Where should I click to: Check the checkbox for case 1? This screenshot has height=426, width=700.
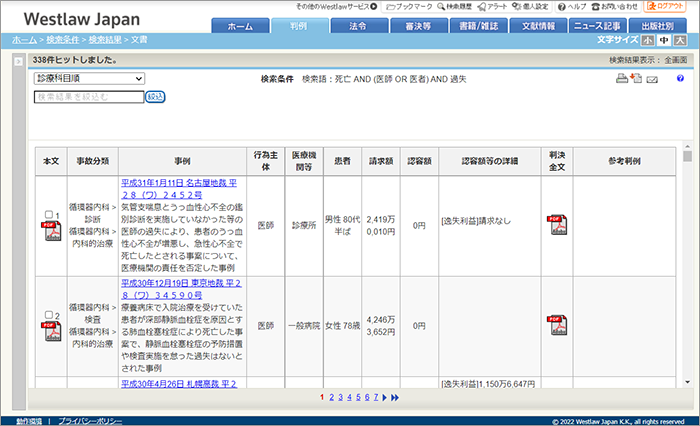click(48, 214)
